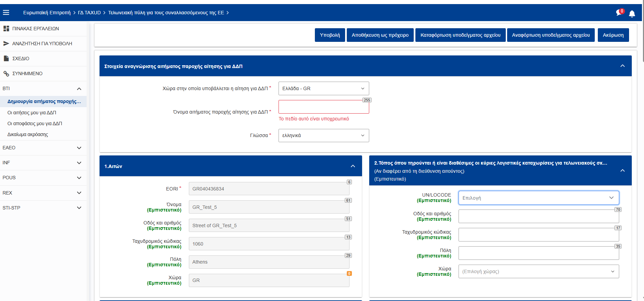Open the chat messages icon

619,13
